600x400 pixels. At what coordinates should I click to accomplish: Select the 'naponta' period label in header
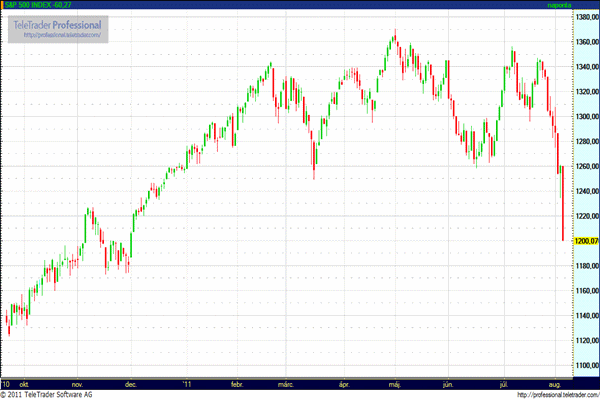(x=576, y=5)
